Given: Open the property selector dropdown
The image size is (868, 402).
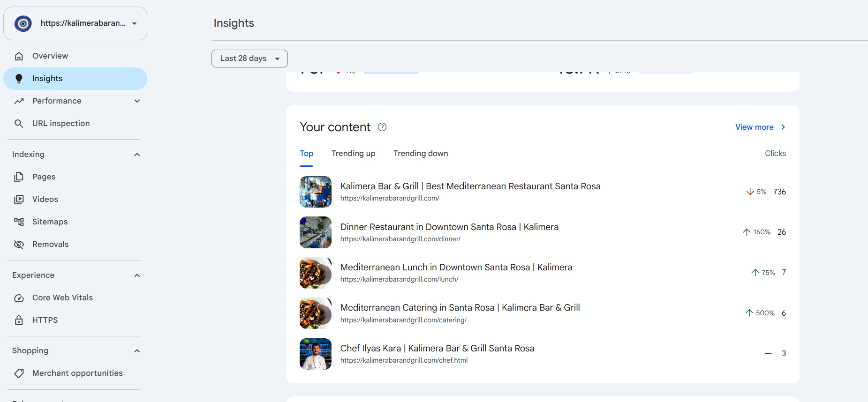Looking at the screenshot, I should tap(75, 23).
